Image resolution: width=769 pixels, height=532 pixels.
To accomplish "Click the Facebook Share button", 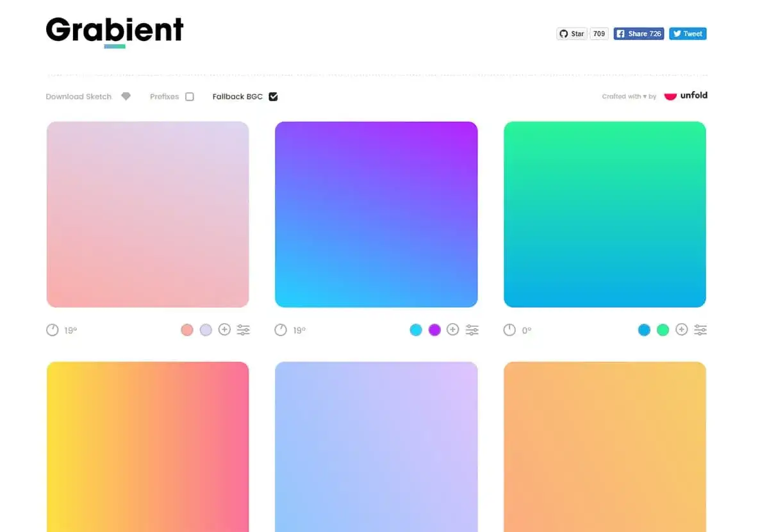I will coord(639,34).
